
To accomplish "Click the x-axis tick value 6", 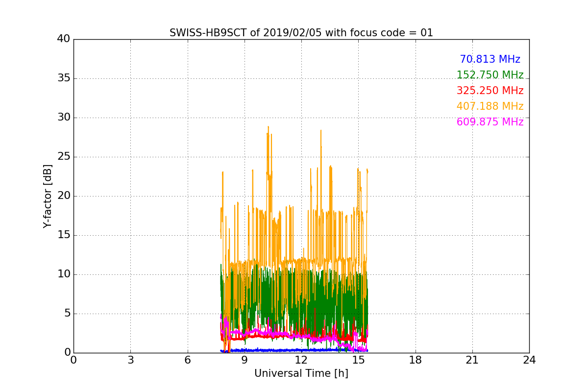I will pos(188,360).
